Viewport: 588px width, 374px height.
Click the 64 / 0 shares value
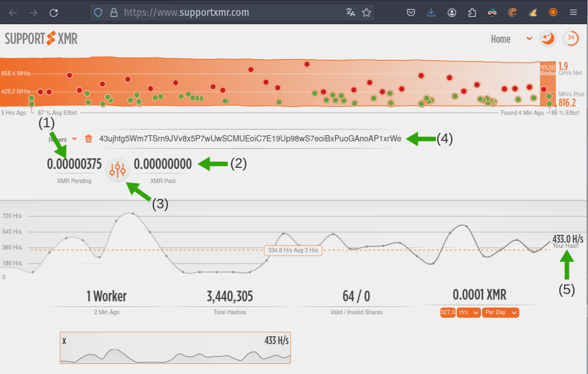point(356,296)
